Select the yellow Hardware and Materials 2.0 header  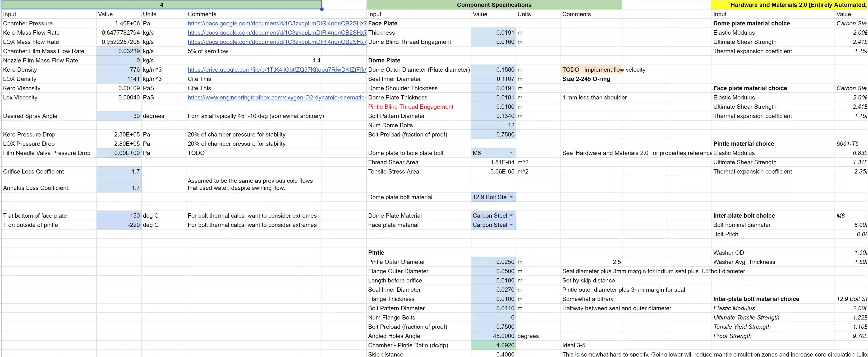[x=790, y=5]
